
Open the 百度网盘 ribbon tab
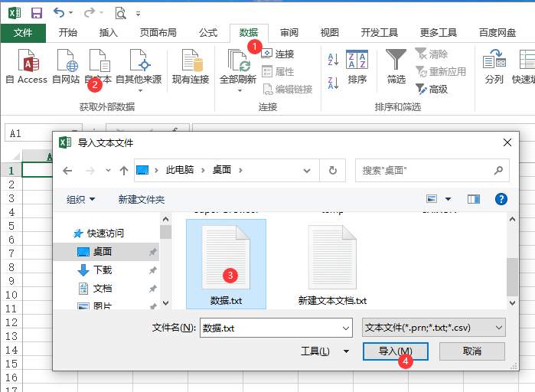[x=497, y=33]
